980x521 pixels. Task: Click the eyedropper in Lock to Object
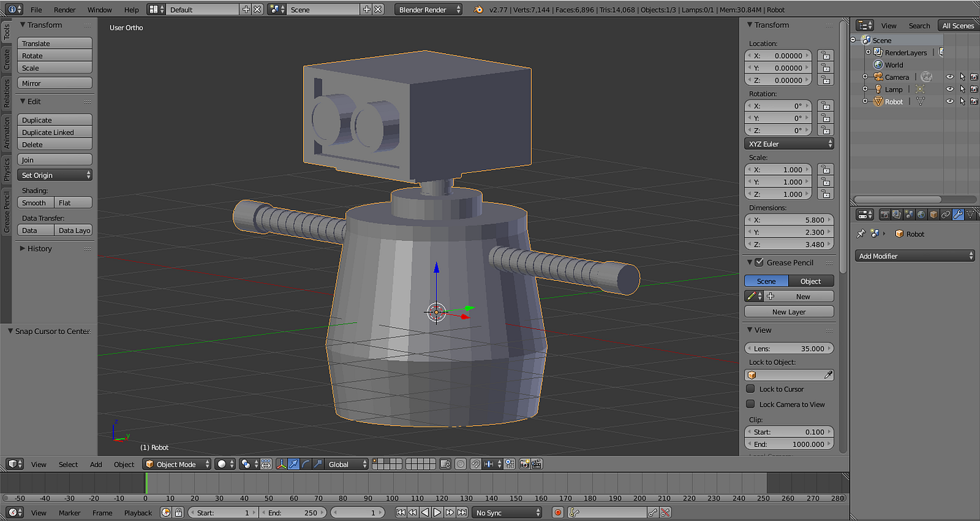click(829, 375)
